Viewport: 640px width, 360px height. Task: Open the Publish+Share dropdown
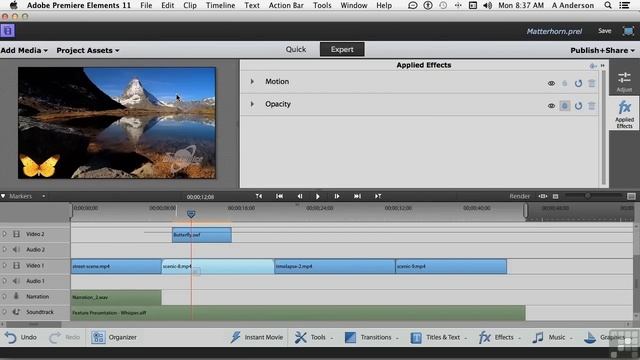click(602, 50)
